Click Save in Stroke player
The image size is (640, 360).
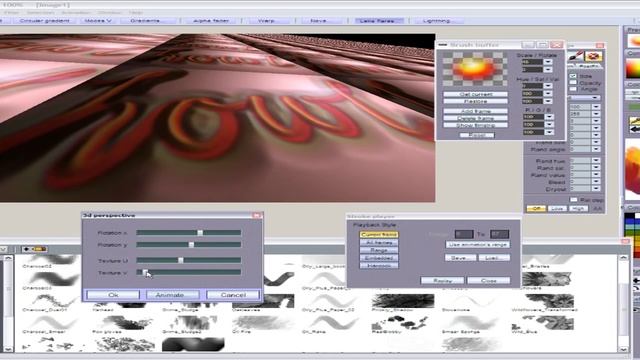click(x=460, y=258)
